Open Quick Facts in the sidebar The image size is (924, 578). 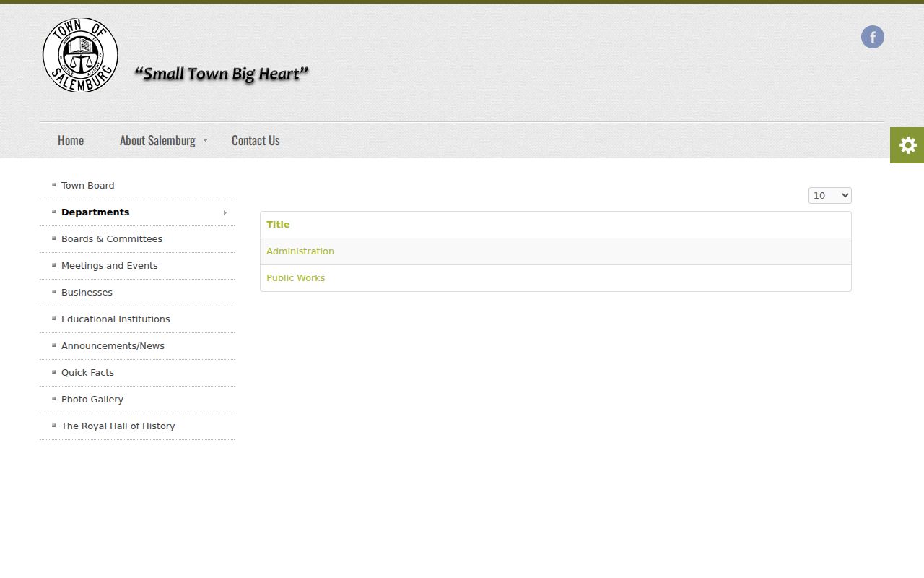click(87, 373)
